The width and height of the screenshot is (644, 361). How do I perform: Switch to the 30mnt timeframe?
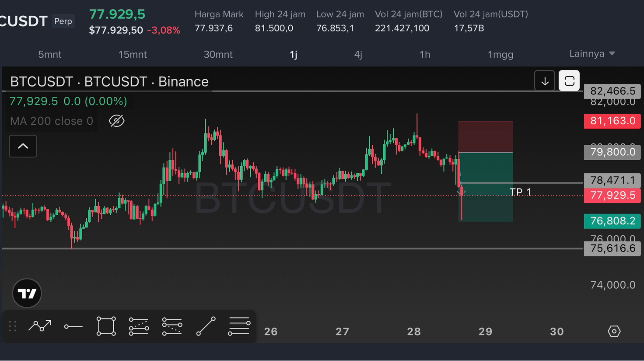218,54
